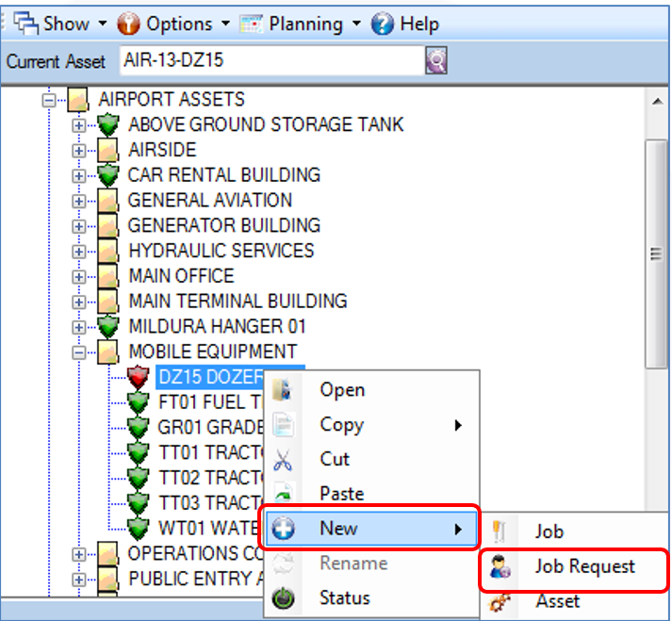
Task: Open the Show dropdown in toolbar
Action: [x=103, y=24]
